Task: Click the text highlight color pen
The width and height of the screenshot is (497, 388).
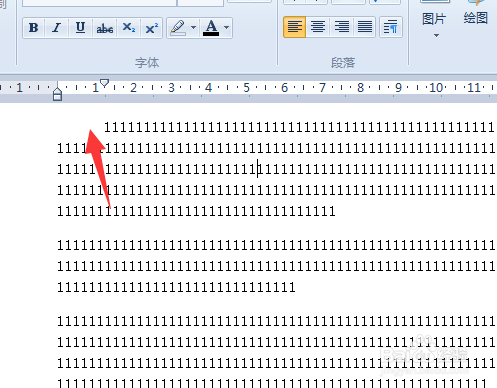Action: (178, 28)
